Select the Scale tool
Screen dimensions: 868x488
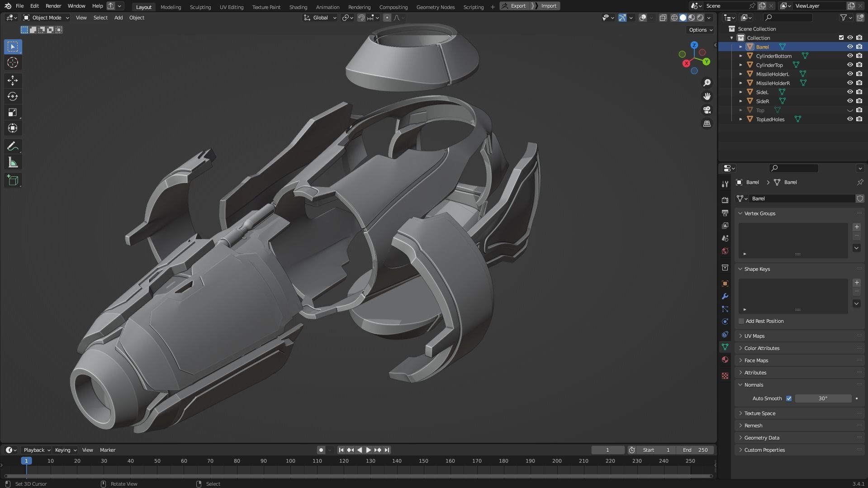pos(13,112)
